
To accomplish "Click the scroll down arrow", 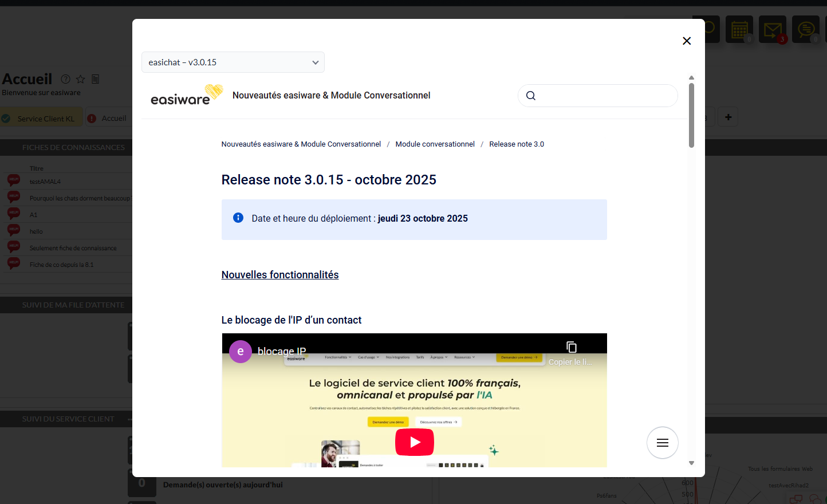I will click(691, 463).
